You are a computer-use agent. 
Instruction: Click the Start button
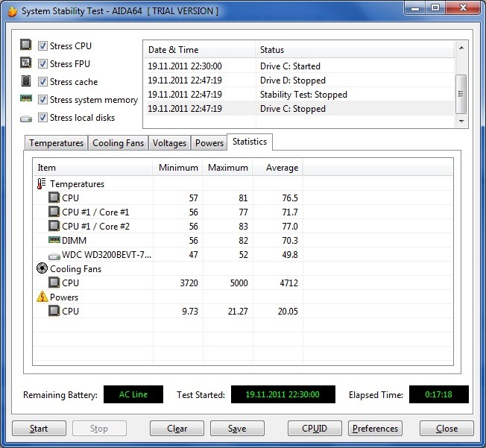39,429
